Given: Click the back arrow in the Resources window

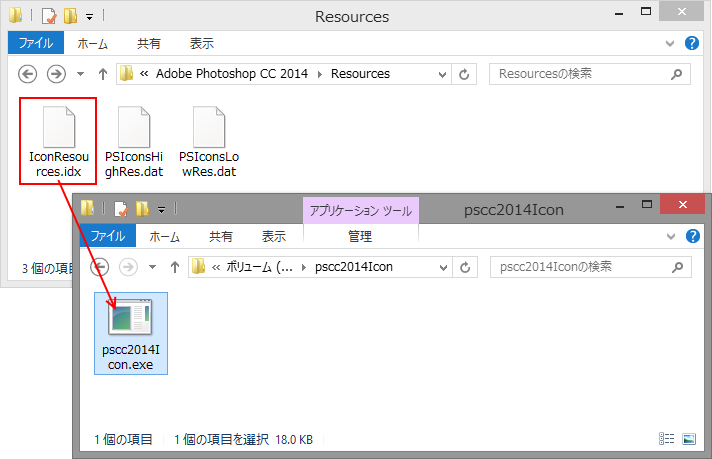Looking at the screenshot, I should point(28,74).
